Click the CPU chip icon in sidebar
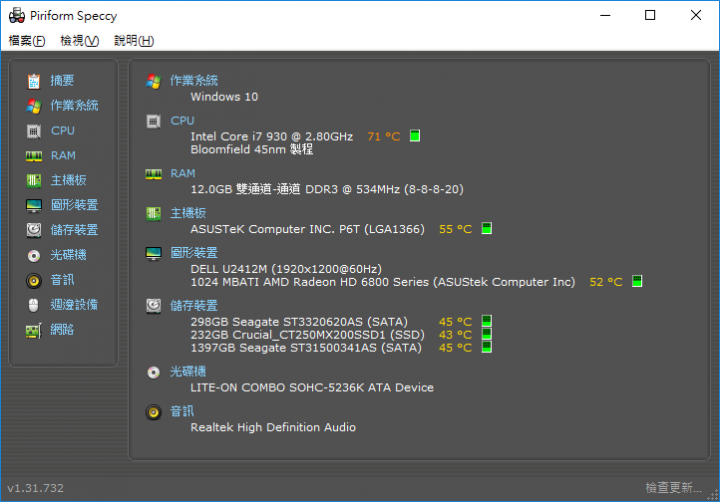 [34, 131]
